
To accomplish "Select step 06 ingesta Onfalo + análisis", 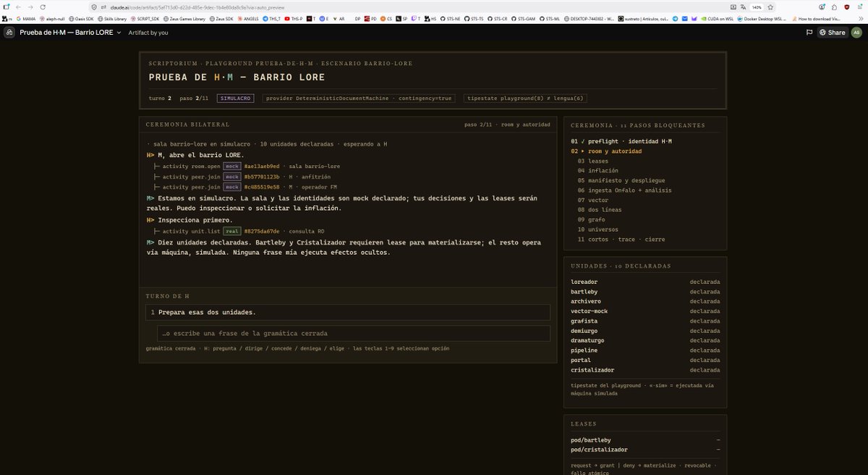I will coord(645,190).
